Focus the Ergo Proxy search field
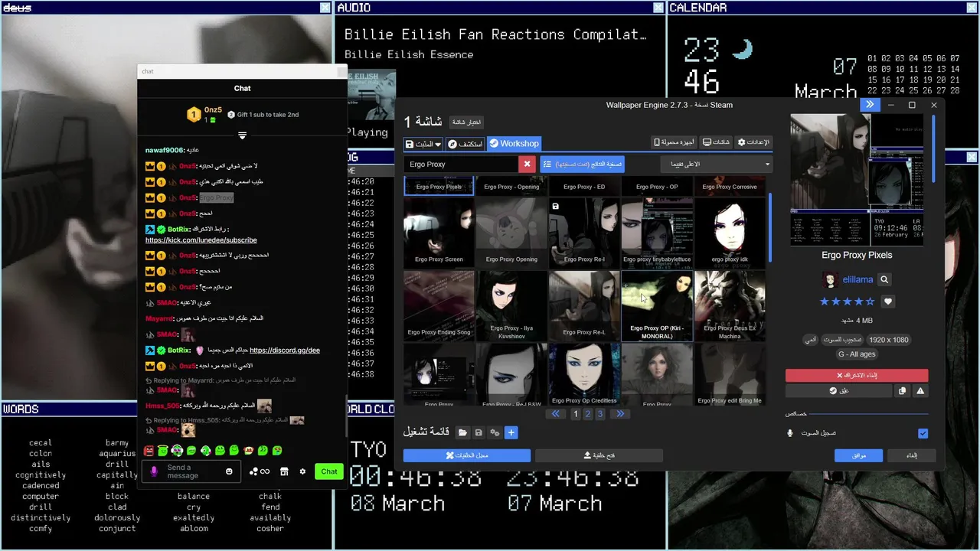The width and height of the screenshot is (980, 551). pyautogui.click(x=461, y=164)
